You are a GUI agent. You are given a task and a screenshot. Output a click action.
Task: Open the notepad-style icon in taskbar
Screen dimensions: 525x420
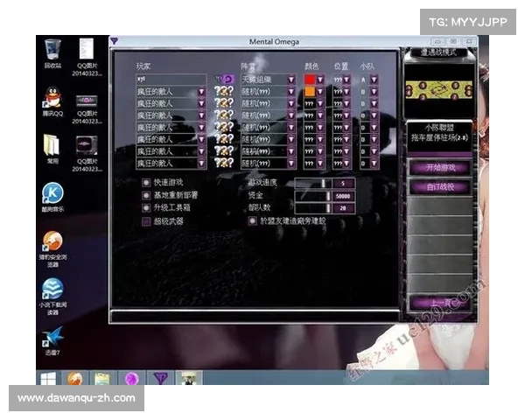coord(102,379)
